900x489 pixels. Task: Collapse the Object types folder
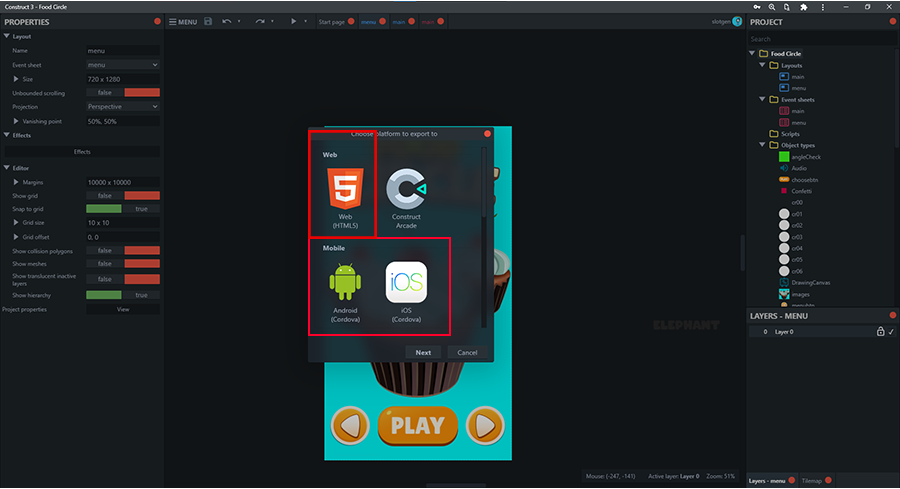coord(763,145)
